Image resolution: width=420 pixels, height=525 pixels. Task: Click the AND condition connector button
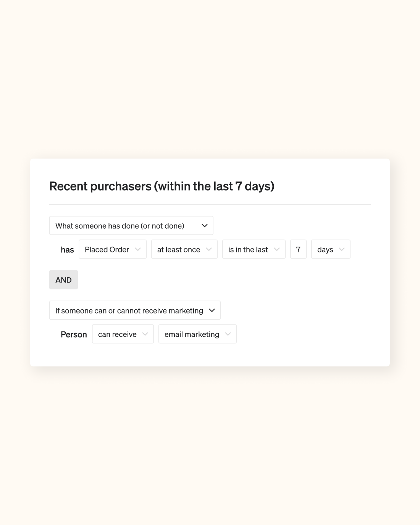[x=63, y=279]
